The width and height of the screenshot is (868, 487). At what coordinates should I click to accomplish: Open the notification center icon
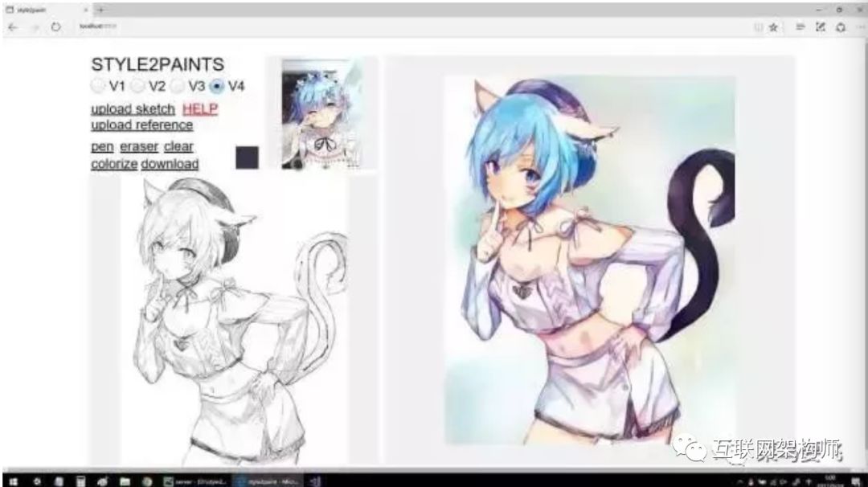(856, 481)
